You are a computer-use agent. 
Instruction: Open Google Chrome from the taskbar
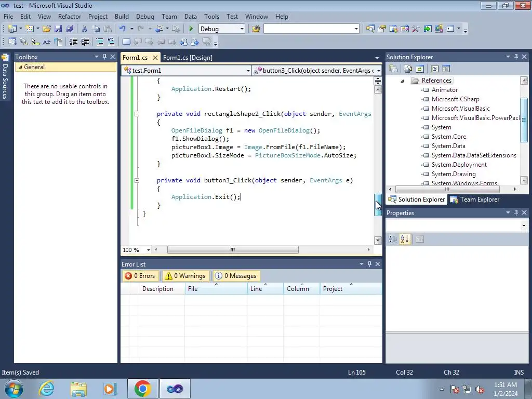[x=142, y=389]
